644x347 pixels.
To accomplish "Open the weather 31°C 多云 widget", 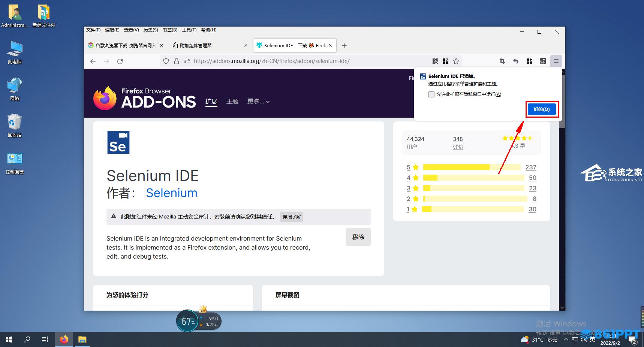I will click(539, 340).
